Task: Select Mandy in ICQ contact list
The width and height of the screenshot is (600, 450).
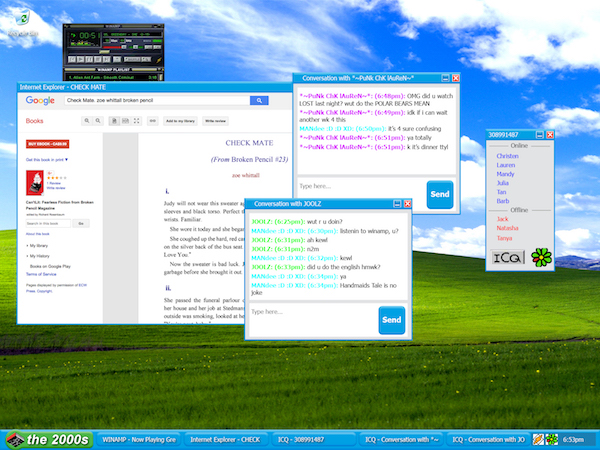Action: (505, 174)
